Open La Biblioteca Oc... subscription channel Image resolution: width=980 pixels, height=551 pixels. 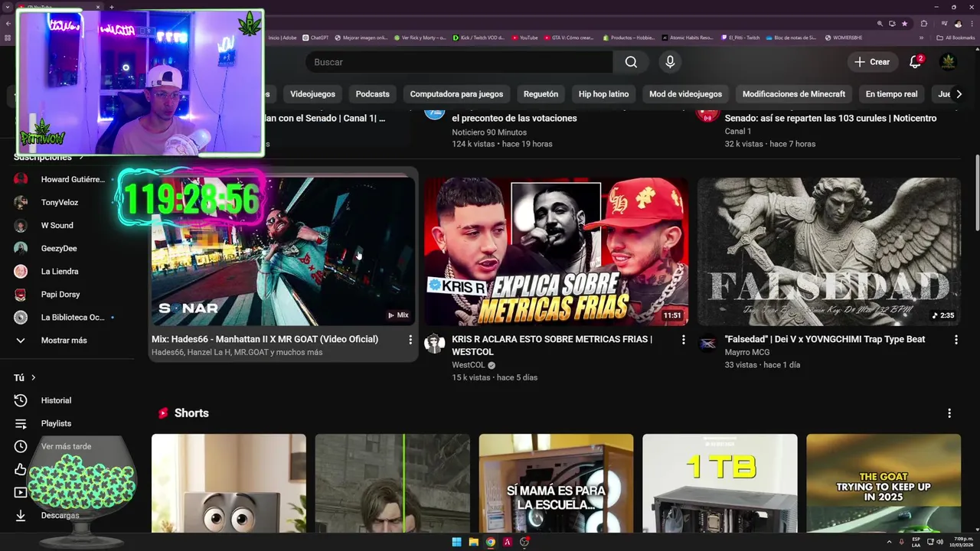coord(63,317)
